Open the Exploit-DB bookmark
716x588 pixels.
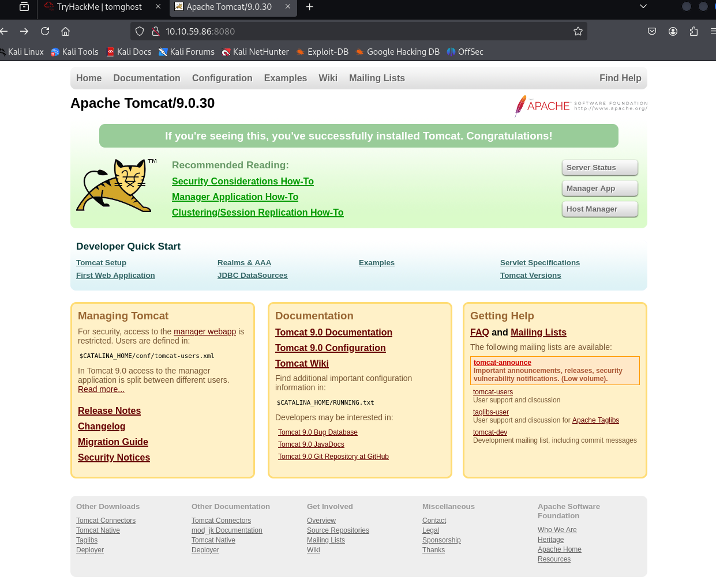[x=322, y=52]
